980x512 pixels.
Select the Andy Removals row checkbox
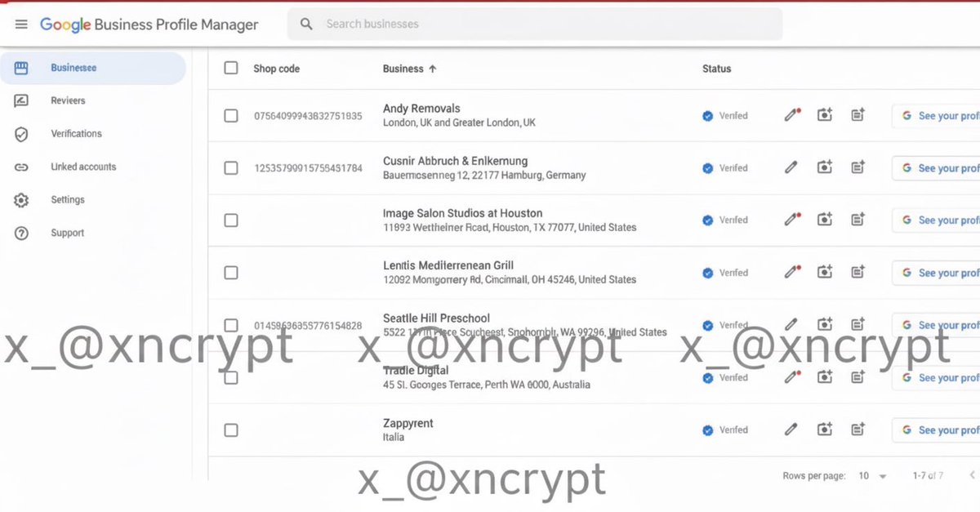point(231,116)
